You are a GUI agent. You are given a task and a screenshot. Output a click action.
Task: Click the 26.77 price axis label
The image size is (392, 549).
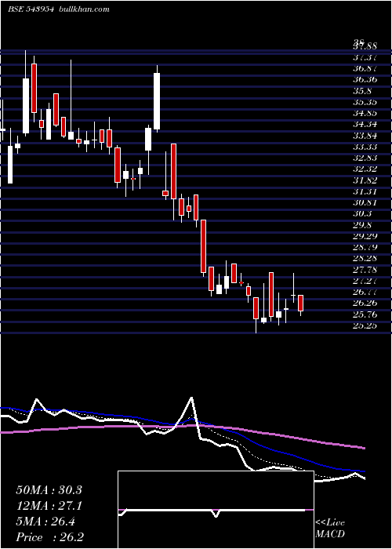coord(365,292)
